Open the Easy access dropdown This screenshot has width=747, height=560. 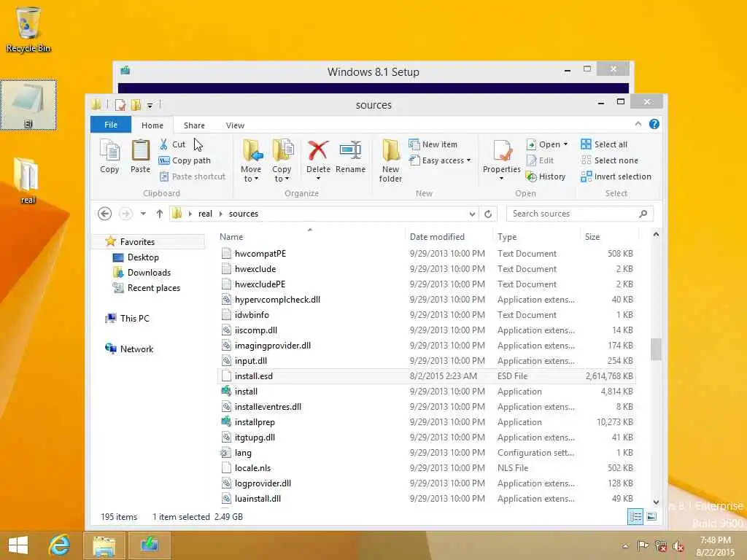[x=440, y=160]
